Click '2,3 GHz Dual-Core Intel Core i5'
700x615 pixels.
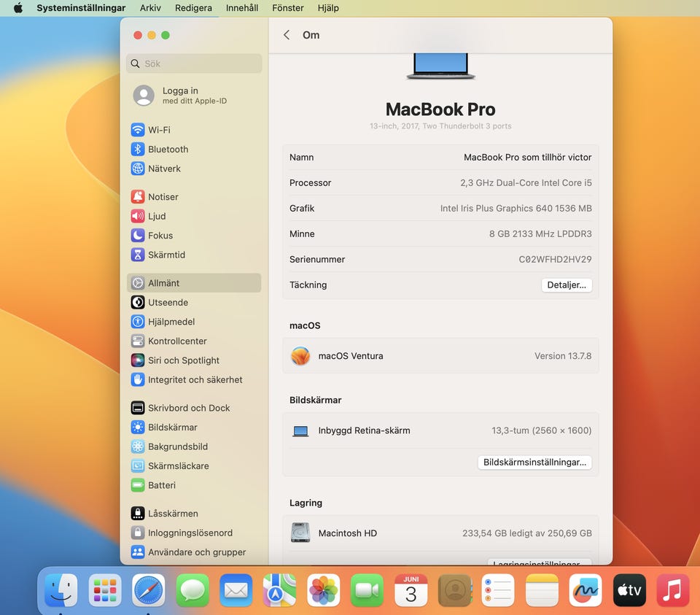[526, 182]
